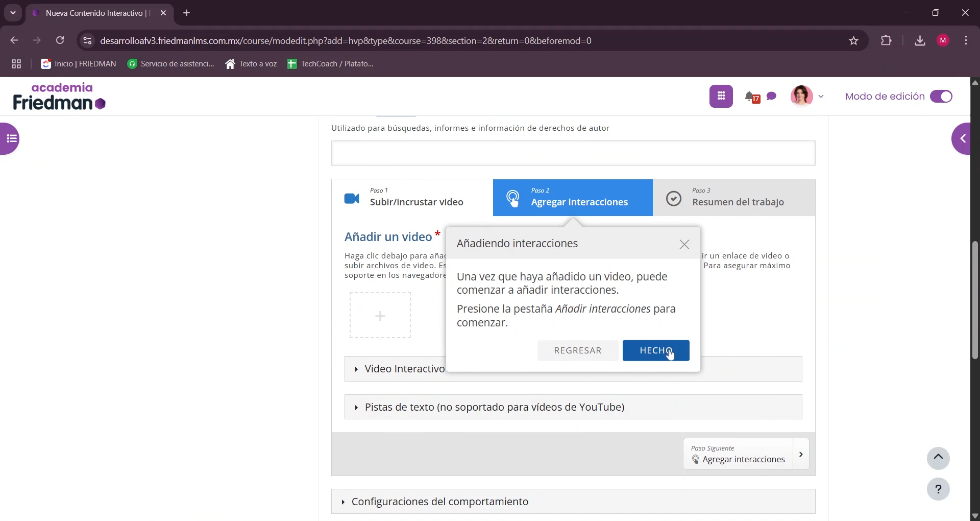This screenshot has width=980, height=521.
Task: Open the Chrome three-dot menu
Action: point(966,40)
